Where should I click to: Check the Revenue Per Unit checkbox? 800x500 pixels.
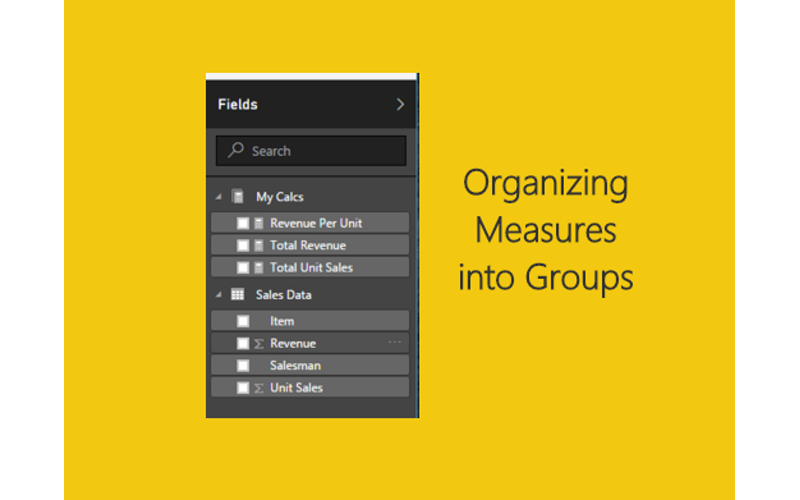coord(243,223)
